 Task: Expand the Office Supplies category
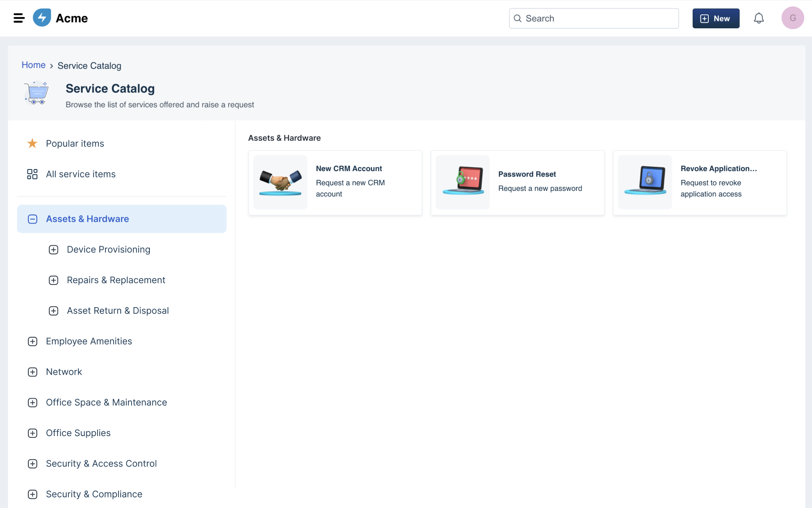pyautogui.click(x=33, y=433)
